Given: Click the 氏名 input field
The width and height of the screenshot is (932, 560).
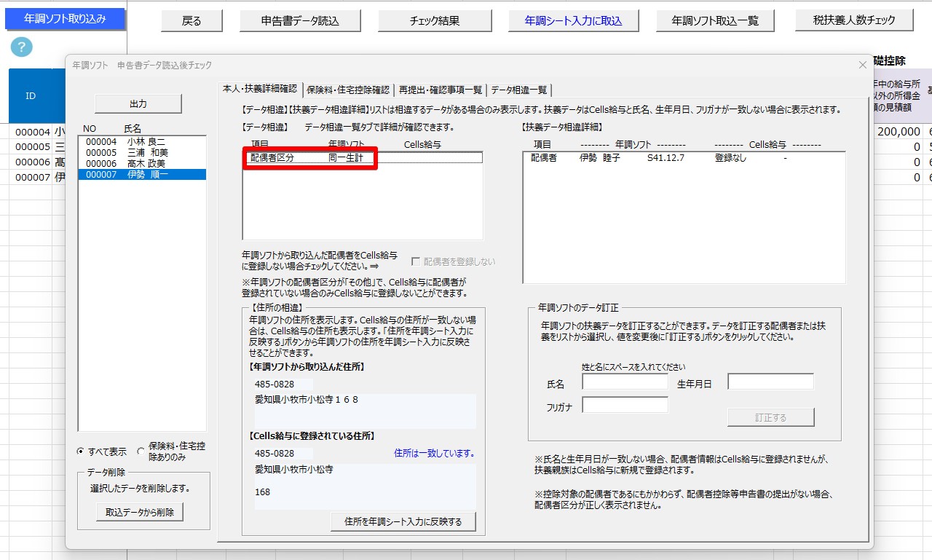Looking at the screenshot, I should pyautogui.click(x=625, y=382).
